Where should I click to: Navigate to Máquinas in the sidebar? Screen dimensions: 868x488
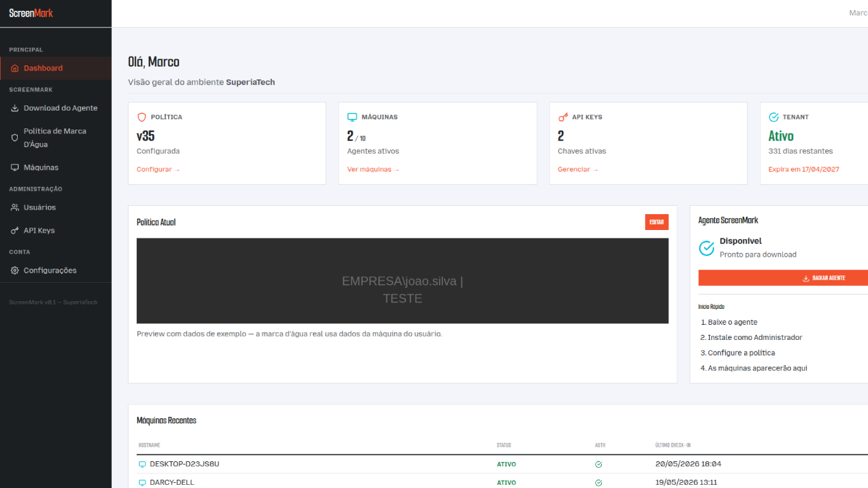[56, 168]
